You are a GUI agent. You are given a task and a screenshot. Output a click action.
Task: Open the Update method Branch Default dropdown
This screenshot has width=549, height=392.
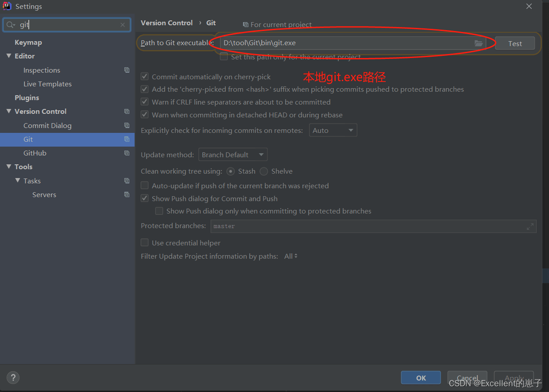click(x=233, y=155)
